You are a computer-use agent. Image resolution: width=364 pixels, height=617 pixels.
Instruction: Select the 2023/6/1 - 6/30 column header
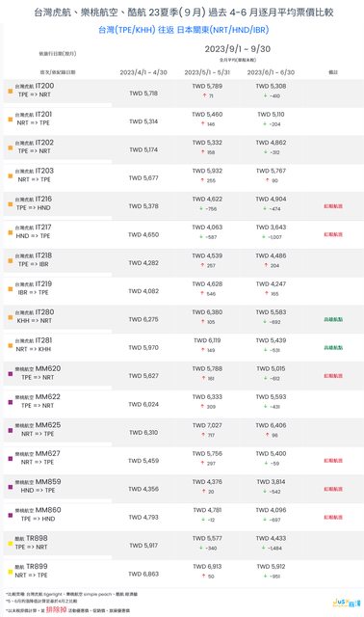(271, 72)
